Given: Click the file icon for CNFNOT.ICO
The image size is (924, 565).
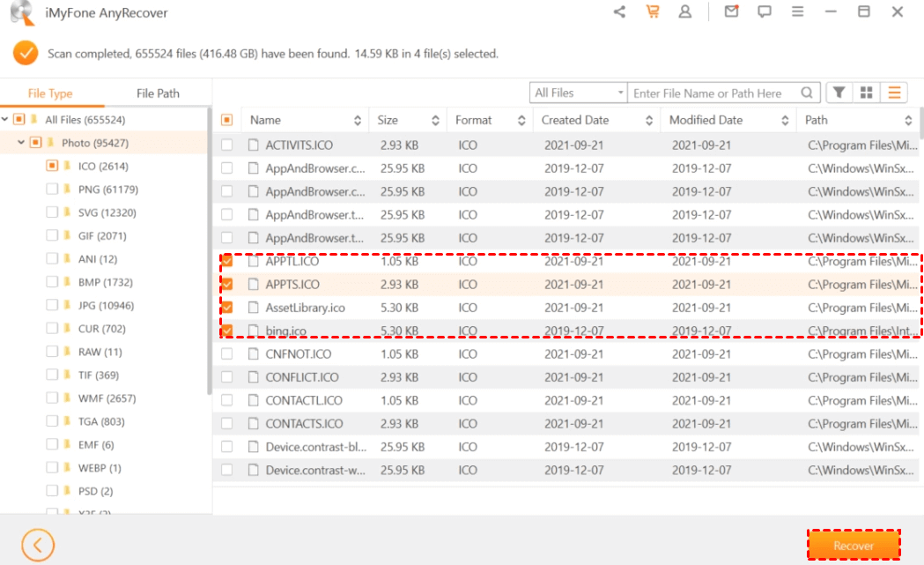Looking at the screenshot, I should click(254, 353).
